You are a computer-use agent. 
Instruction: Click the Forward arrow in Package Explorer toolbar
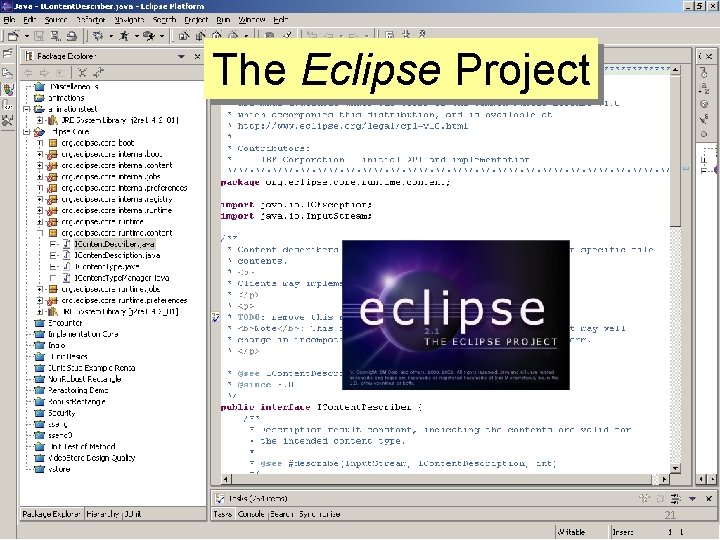click(44, 73)
